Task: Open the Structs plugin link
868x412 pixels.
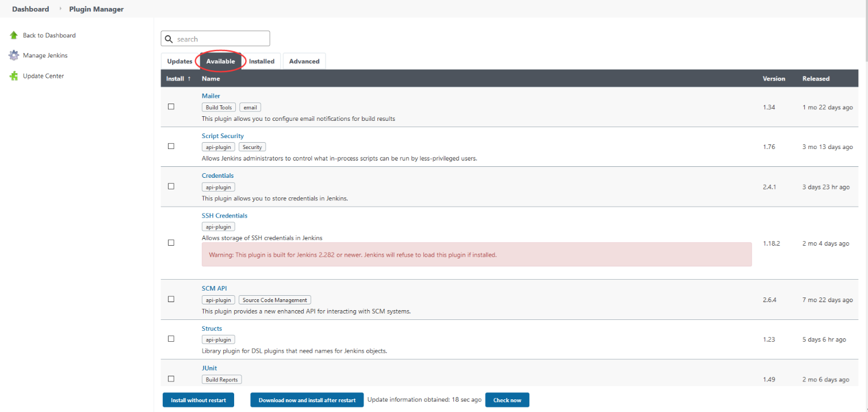Action: point(212,329)
